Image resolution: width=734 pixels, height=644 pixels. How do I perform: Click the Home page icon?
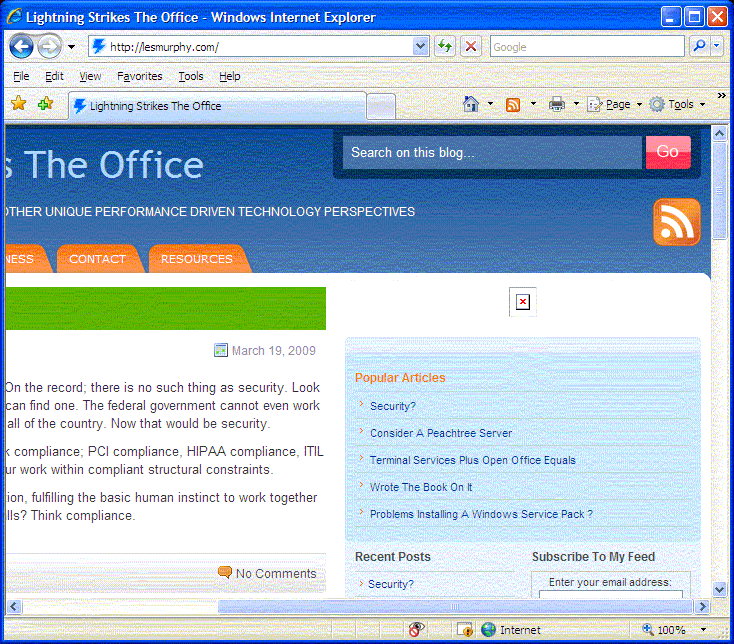(470, 104)
